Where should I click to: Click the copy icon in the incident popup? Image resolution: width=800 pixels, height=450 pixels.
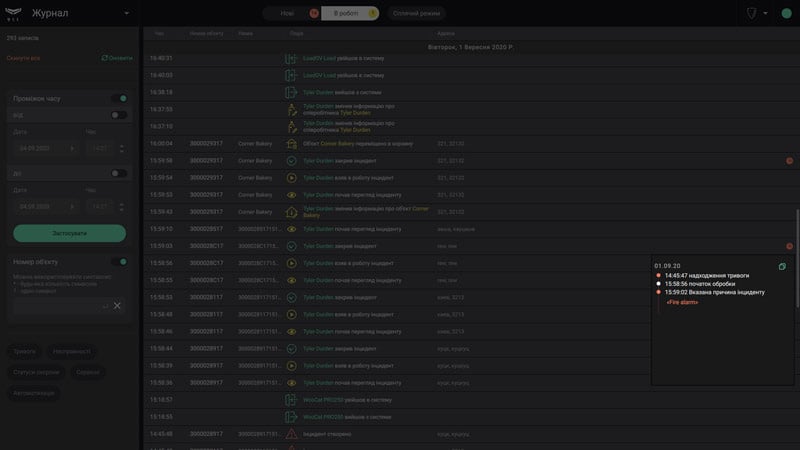pos(782,266)
